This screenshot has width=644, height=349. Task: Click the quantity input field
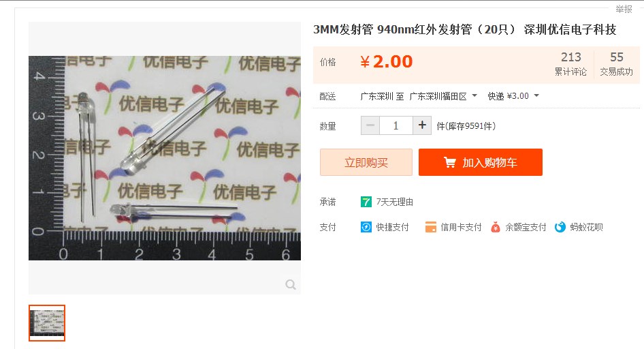(396, 125)
